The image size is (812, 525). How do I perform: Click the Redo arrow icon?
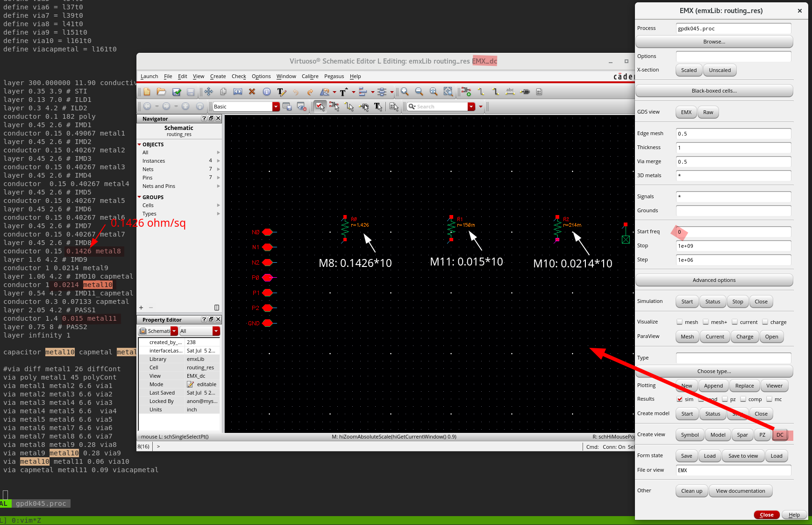click(x=310, y=92)
